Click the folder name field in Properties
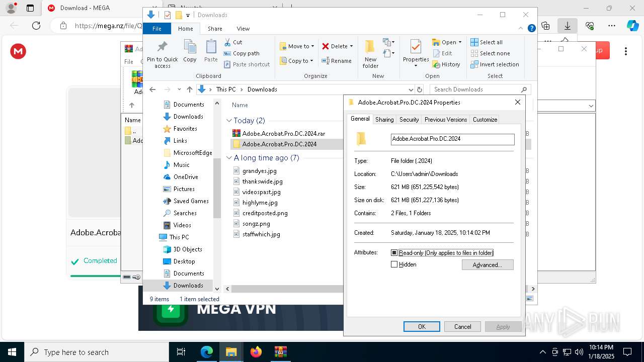 tap(453, 139)
